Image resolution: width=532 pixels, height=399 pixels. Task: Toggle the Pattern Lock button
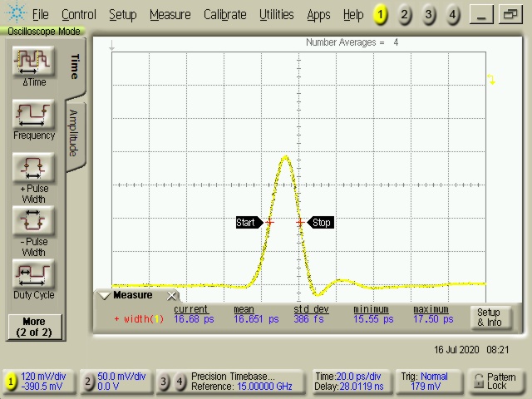495,382
